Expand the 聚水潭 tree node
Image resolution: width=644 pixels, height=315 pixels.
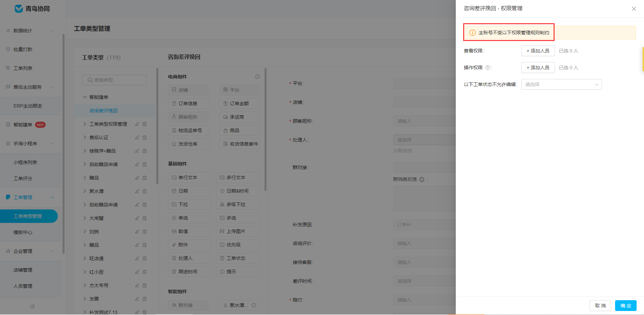(x=85, y=191)
